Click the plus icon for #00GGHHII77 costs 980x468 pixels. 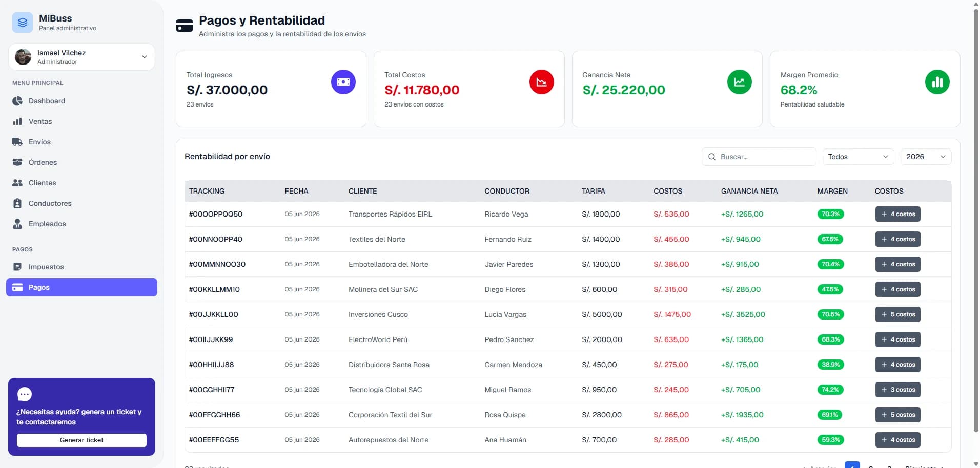click(x=884, y=390)
